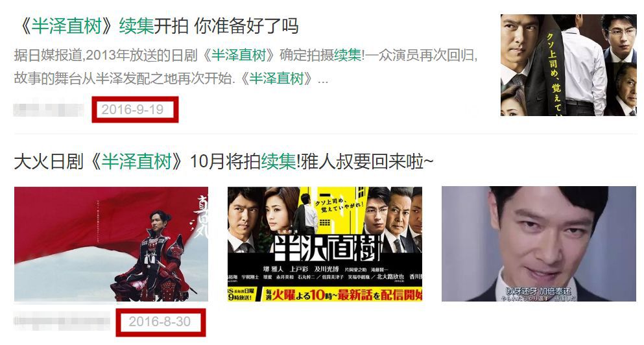Open the yellow 半沢直樹 drama poster image
The image size is (644, 345).
325,244
